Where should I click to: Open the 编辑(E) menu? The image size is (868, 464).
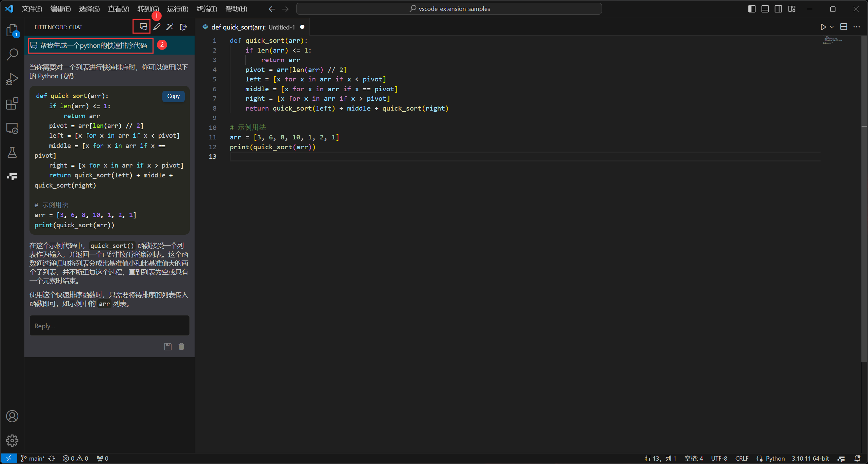pos(61,9)
